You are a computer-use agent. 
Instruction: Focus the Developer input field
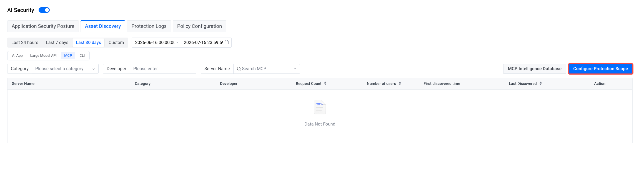coord(163,69)
